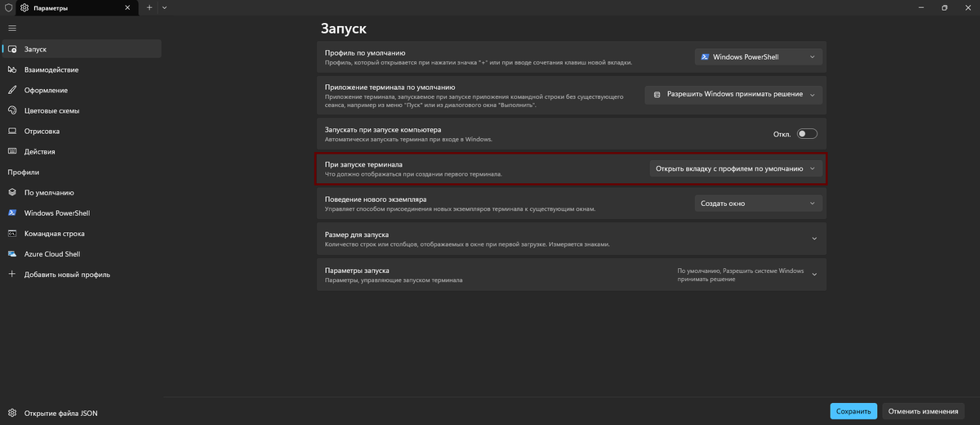The width and height of the screenshot is (980, 425).
Task: Click the Azure Cloud Shell profile icon
Action: [x=12, y=254]
